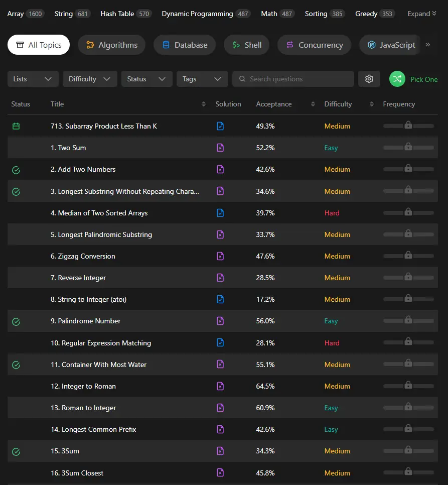
Task: Sort by Difficulty column arrows
Action: 372,104
